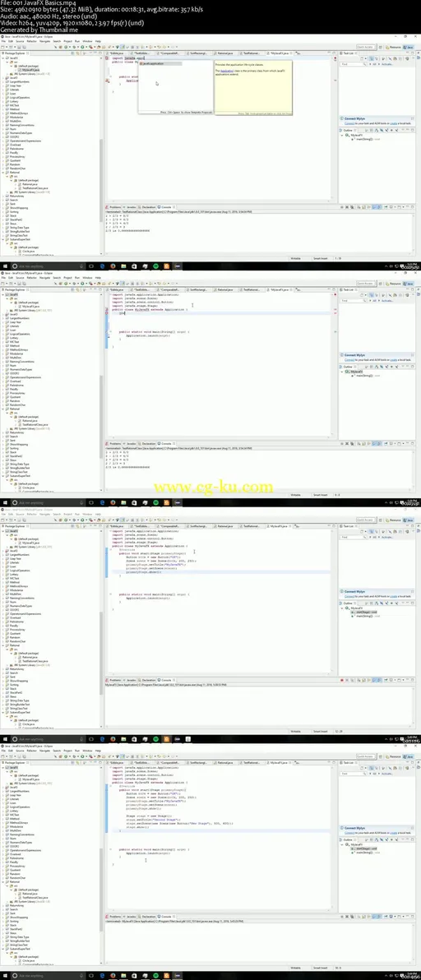Click the Windows Start button in first frame
Screen dimensions: 421x980
4,266
